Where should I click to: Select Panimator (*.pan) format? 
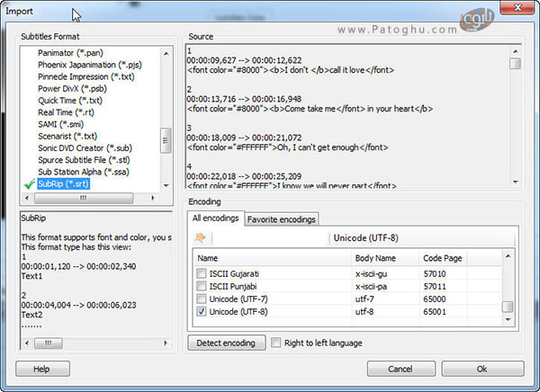[70, 53]
